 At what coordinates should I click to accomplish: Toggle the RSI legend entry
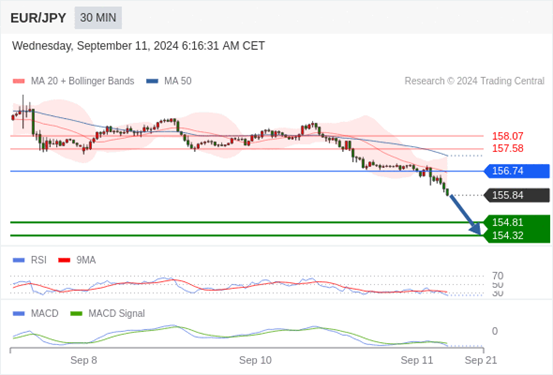[30, 260]
